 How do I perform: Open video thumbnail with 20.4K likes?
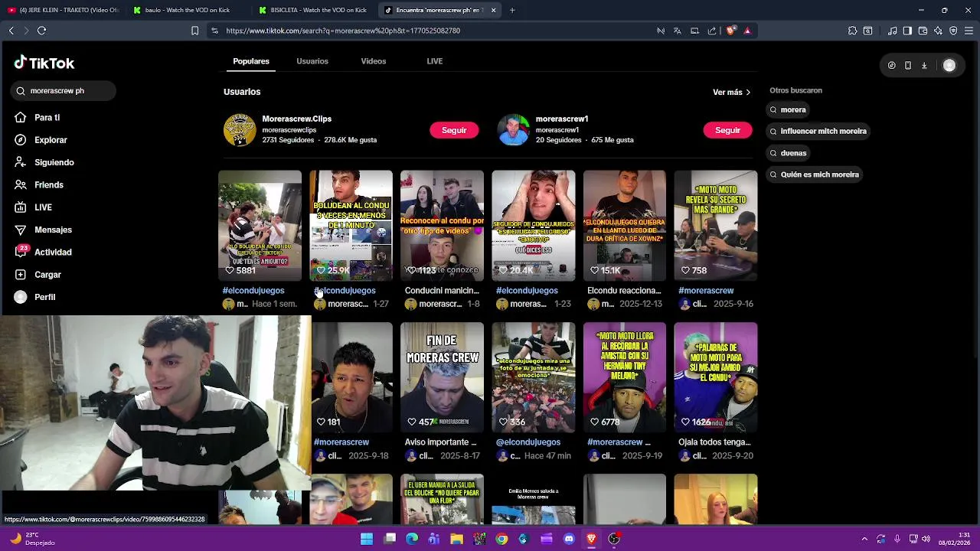534,226
